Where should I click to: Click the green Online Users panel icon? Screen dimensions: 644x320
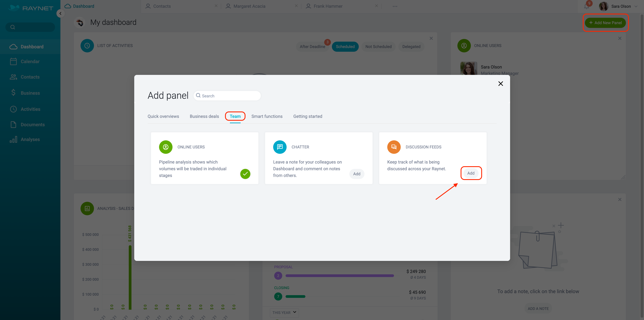pos(166,147)
